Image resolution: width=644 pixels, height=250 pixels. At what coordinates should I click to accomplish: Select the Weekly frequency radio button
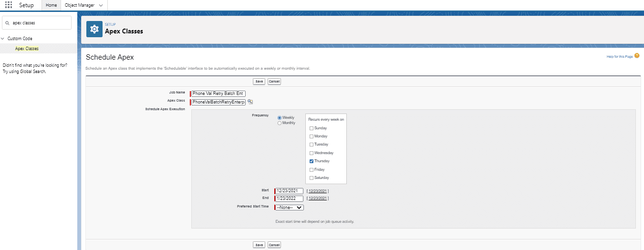(x=280, y=117)
